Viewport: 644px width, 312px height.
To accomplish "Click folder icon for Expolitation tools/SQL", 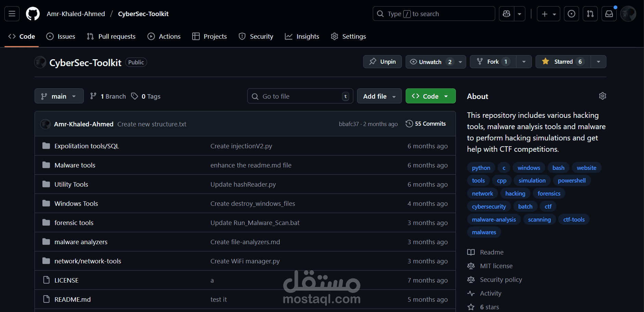I will 46,146.
